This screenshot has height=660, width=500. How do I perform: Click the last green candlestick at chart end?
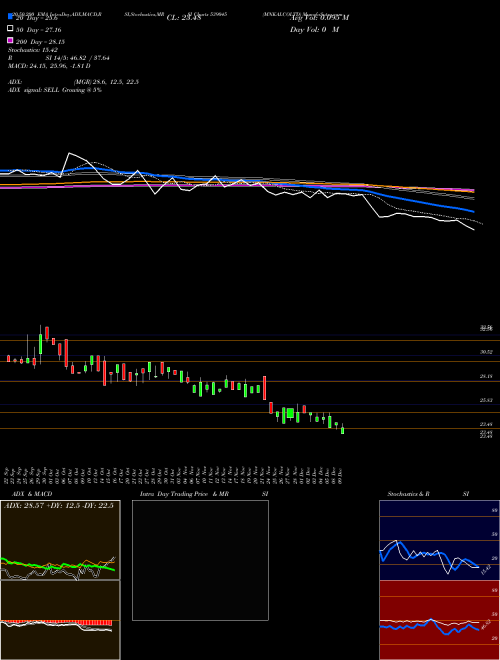343,430
